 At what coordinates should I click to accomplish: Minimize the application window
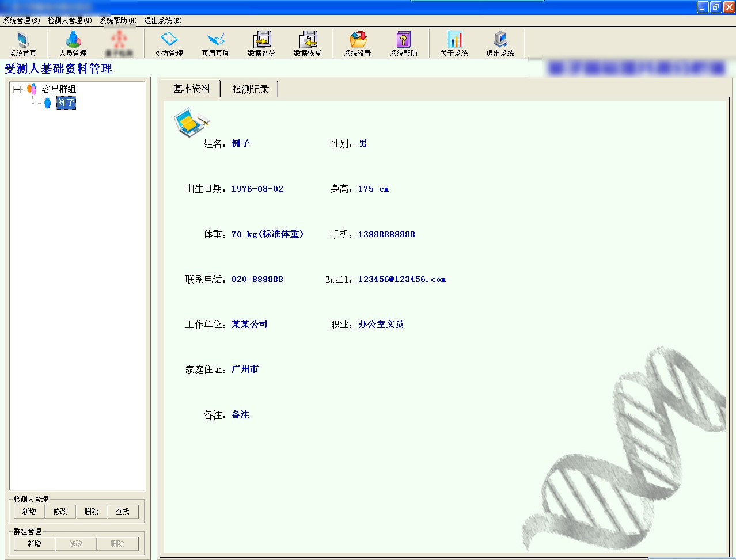point(703,7)
